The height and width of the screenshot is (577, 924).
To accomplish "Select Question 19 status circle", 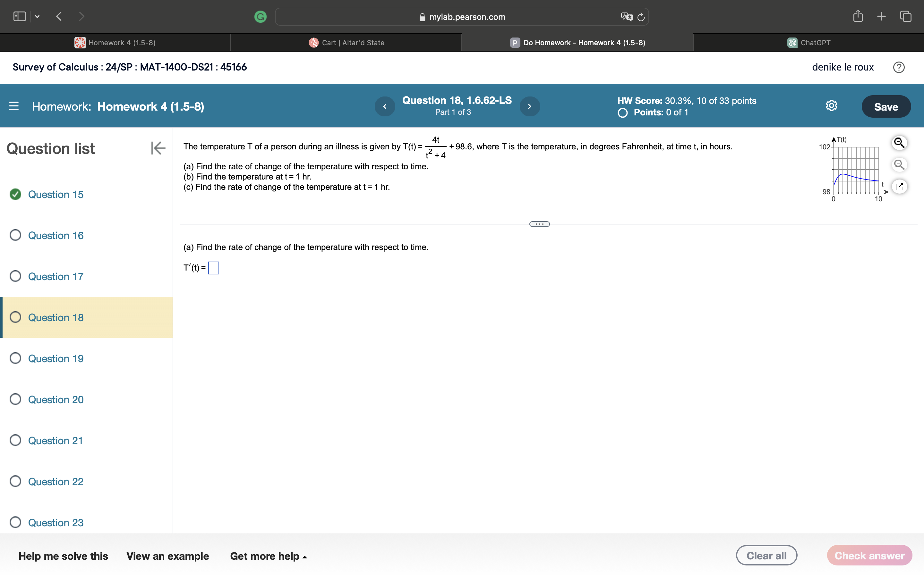I will click(15, 358).
